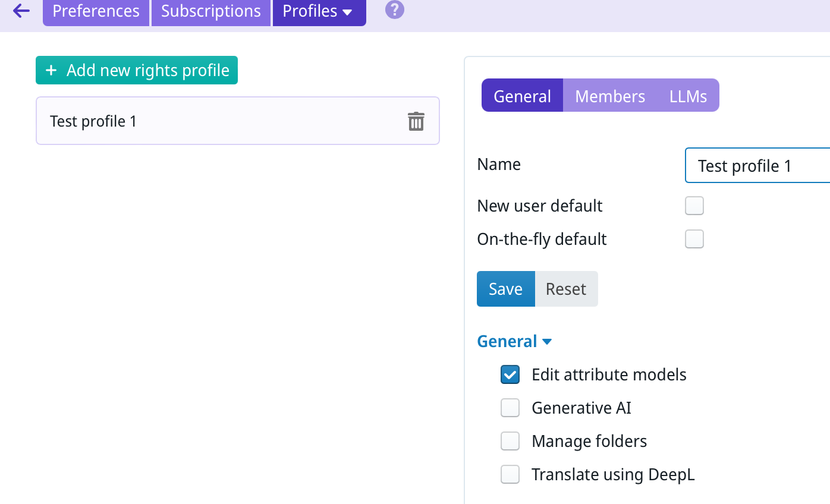Delete Test profile 1 with trash icon
This screenshot has width=830, height=504.
(416, 121)
